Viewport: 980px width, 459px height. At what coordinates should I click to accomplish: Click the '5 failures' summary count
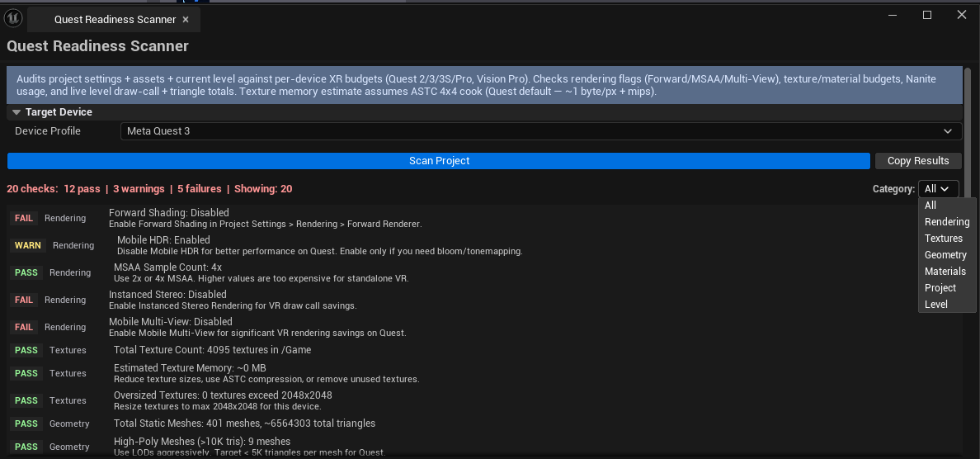pos(200,189)
